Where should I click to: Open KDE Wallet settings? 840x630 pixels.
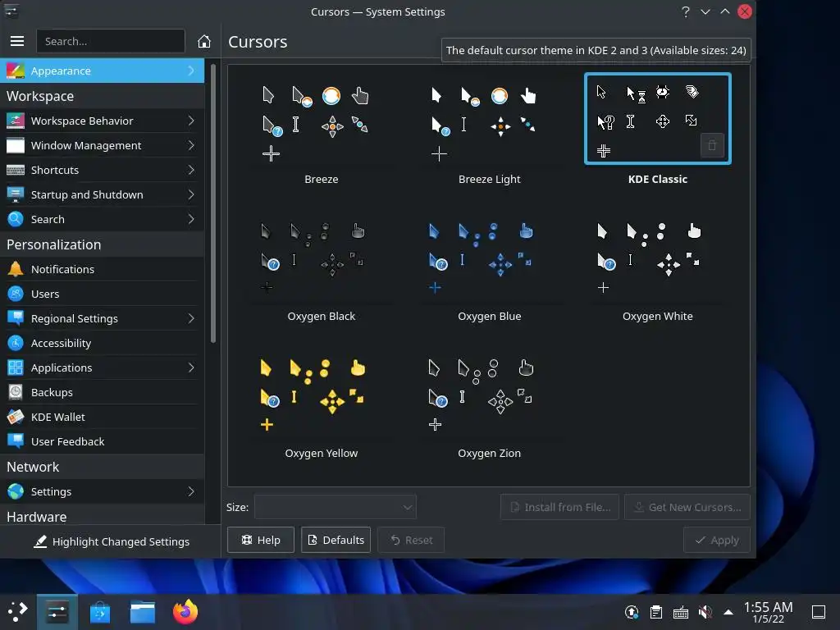(102, 417)
